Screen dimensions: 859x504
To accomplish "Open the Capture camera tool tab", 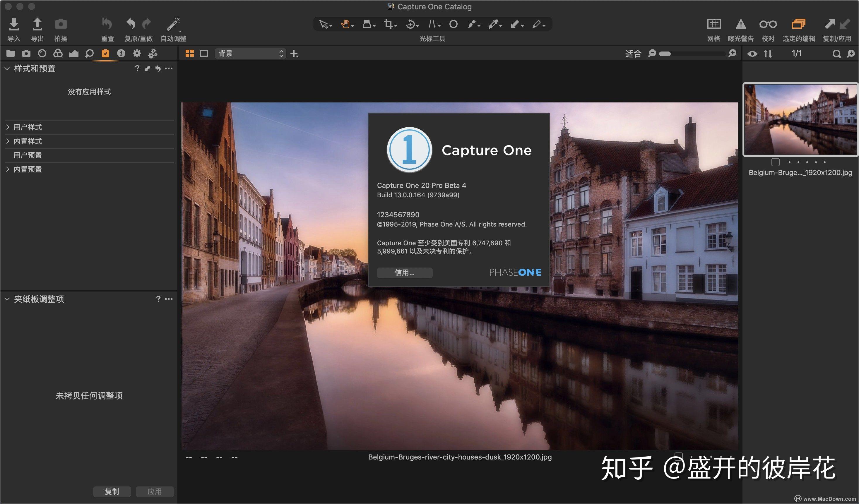I will pos(26,54).
